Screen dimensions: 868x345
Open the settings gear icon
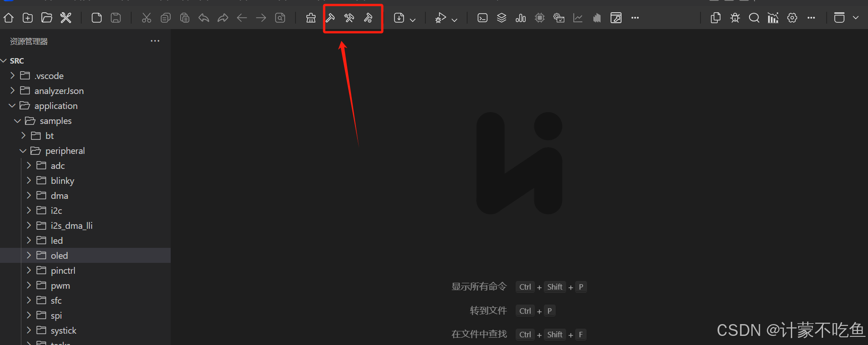click(x=792, y=18)
